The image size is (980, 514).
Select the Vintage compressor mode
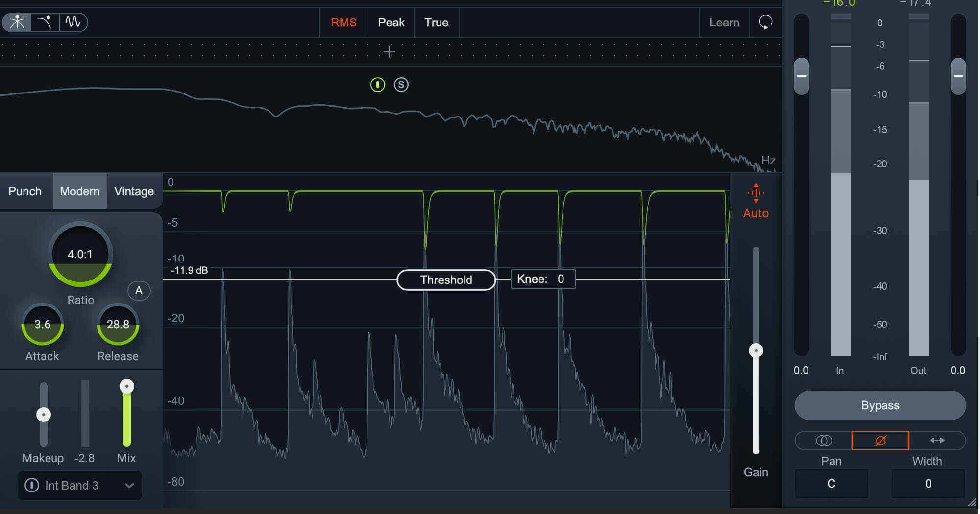click(x=134, y=191)
